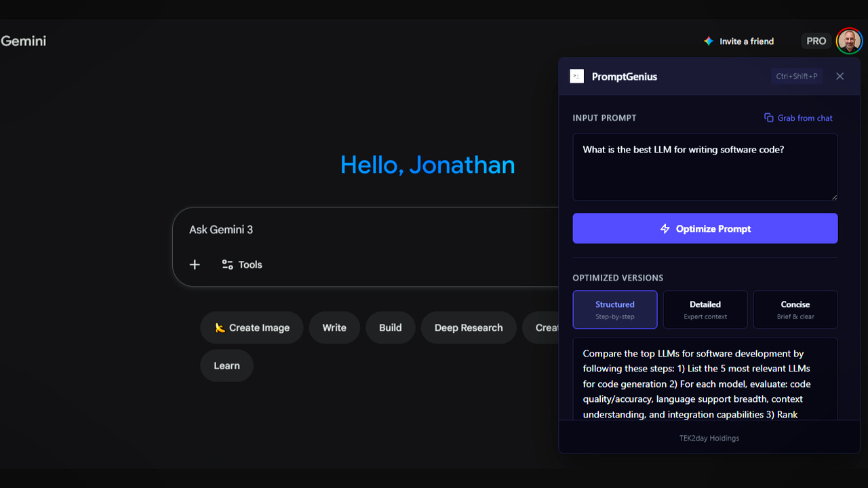Click the Invite a friend sparkle icon

coord(709,41)
